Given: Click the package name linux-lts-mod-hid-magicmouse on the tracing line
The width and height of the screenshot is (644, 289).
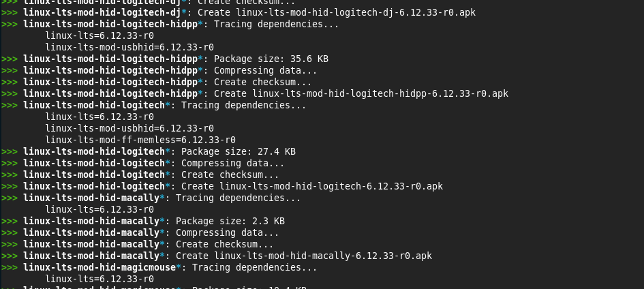Looking at the screenshot, I should pyautogui.click(x=99, y=267).
